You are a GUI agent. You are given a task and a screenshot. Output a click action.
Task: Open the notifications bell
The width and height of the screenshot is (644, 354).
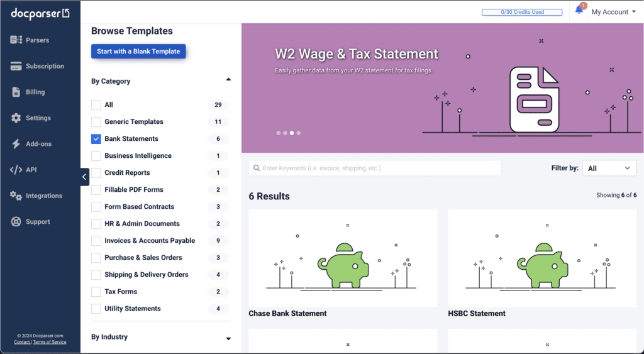click(579, 10)
